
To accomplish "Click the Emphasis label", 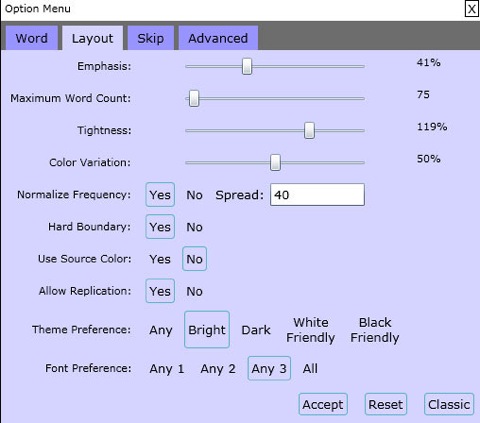I will [x=104, y=66].
